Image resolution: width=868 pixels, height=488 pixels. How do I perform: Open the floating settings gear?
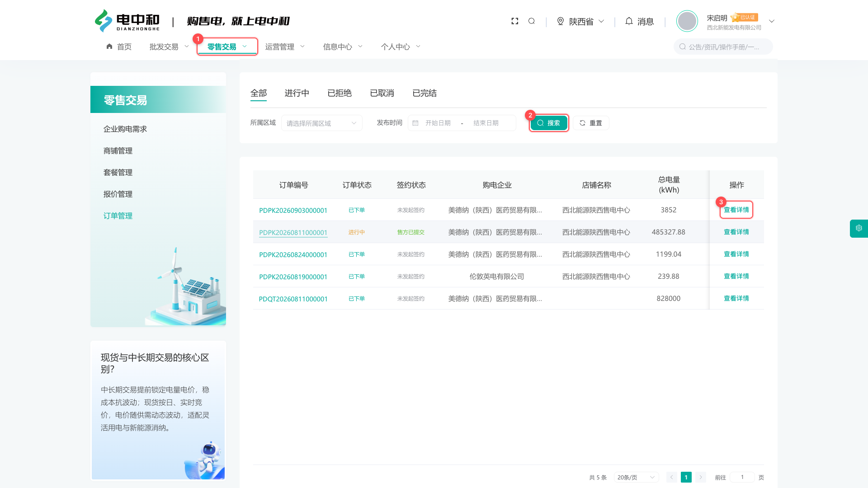[859, 228]
